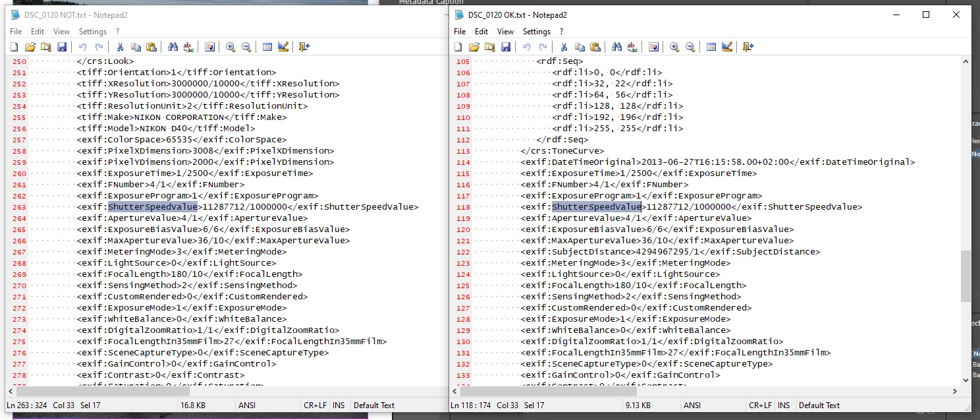Open File menu in DSC_0120 NOT.txt window
Viewport: 980px width, 420px height.
16,32
